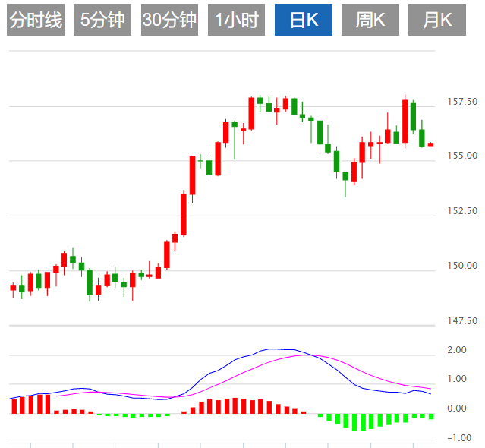Click the last small red candlestick

430,144
